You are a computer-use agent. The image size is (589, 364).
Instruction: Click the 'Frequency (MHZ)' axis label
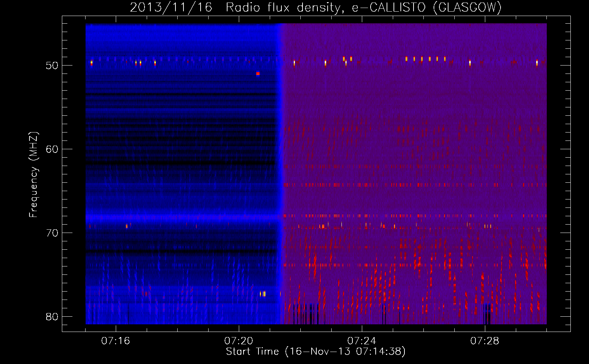coord(33,175)
